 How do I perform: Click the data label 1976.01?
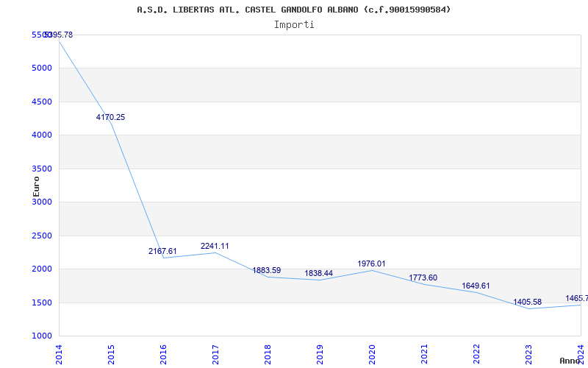click(371, 263)
